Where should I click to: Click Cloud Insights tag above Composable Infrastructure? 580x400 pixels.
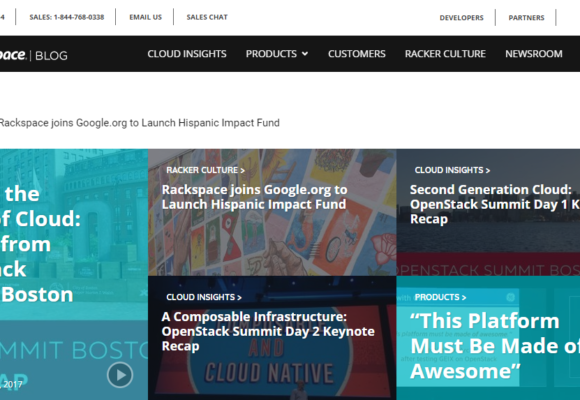coord(204,297)
